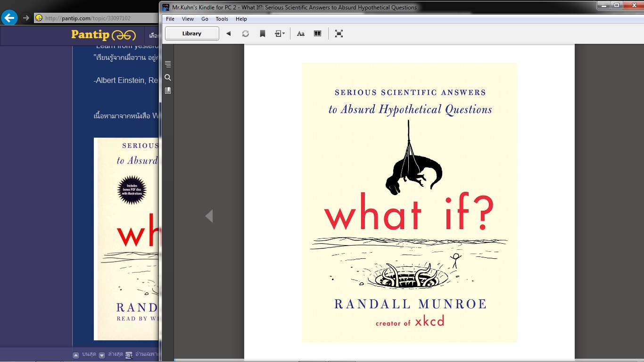Click the Kindle app icon in title bar
The height and width of the screenshot is (362, 644).
(x=166, y=7)
